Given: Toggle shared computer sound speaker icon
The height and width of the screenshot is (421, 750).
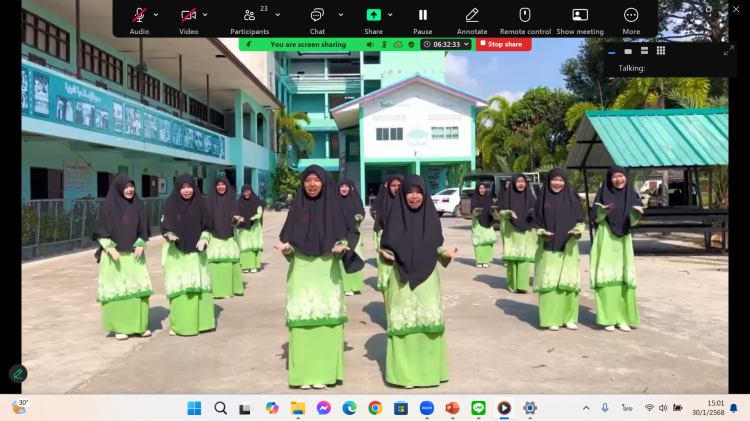Looking at the screenshot, I should tap(370, 44).
